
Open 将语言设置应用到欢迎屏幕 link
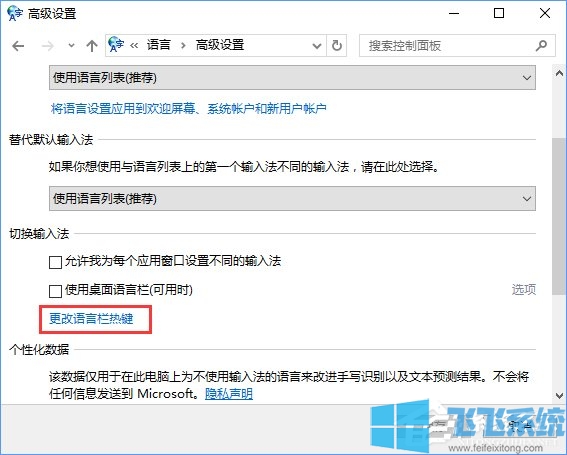click(188, 108)
